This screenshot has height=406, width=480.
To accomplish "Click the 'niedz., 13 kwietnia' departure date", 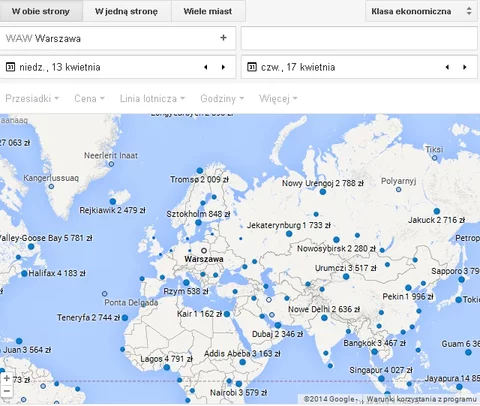I will tap(60, 67).
